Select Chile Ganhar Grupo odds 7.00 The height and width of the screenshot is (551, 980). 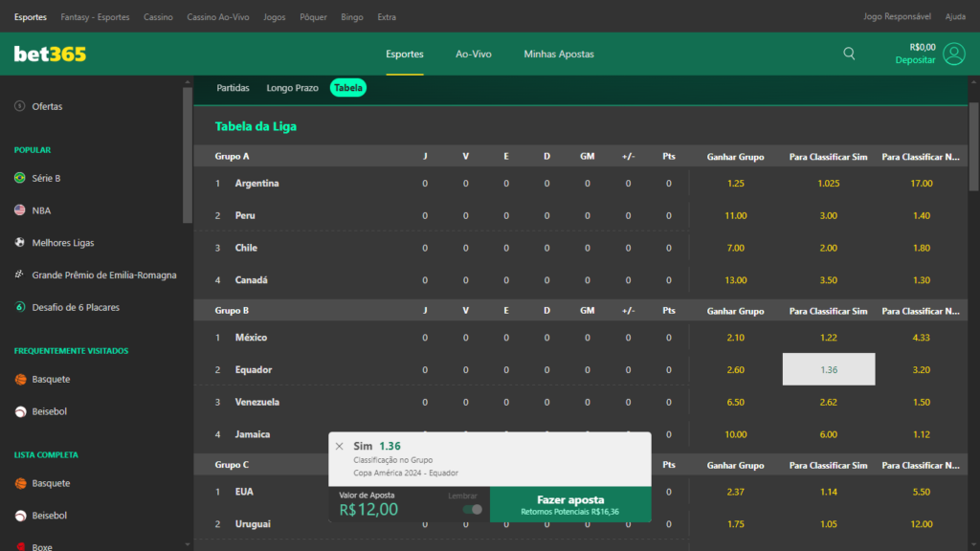point(736,248)
